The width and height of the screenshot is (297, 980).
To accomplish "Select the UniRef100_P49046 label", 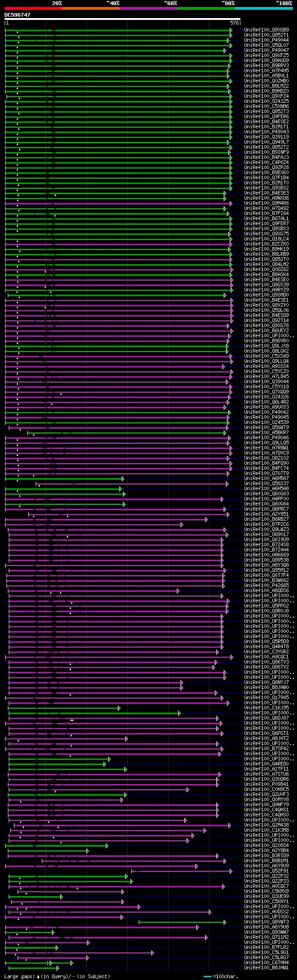I will 266,438.
